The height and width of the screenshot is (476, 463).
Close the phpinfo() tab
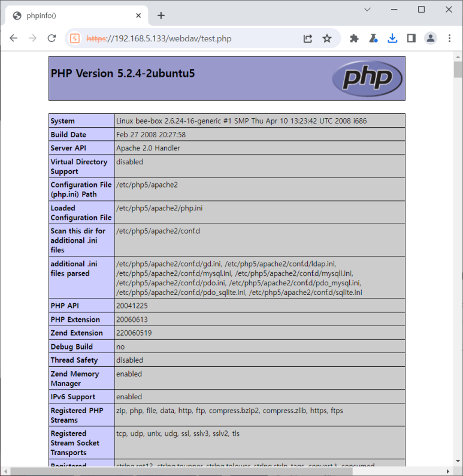(138, 16)
